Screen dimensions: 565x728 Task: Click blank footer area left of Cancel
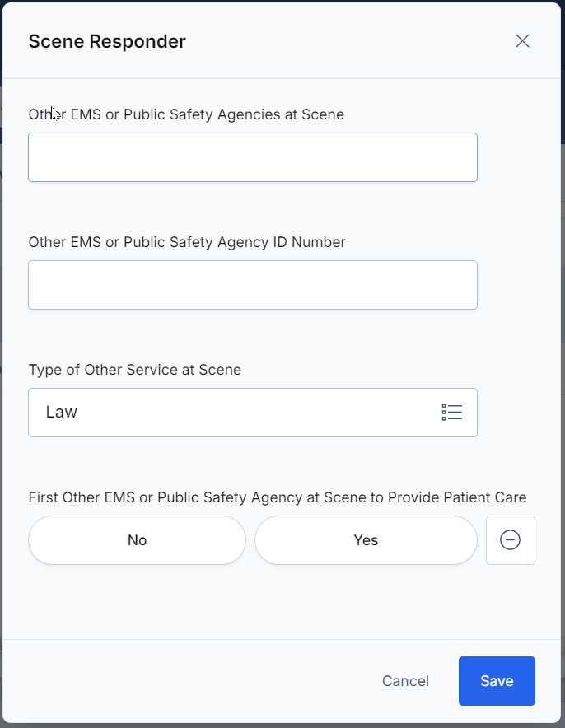pyautogui.click(x=185, y=680)
